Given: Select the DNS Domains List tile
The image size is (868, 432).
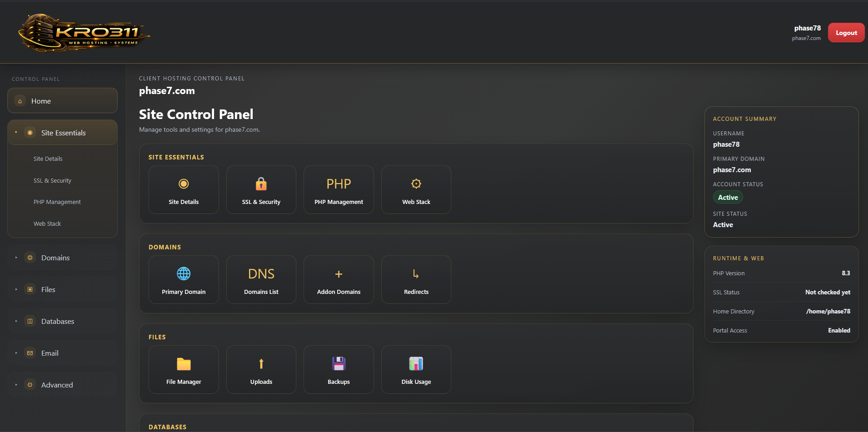Looking at the screenshot, I should pyautogui.click(x=261, y=279).
